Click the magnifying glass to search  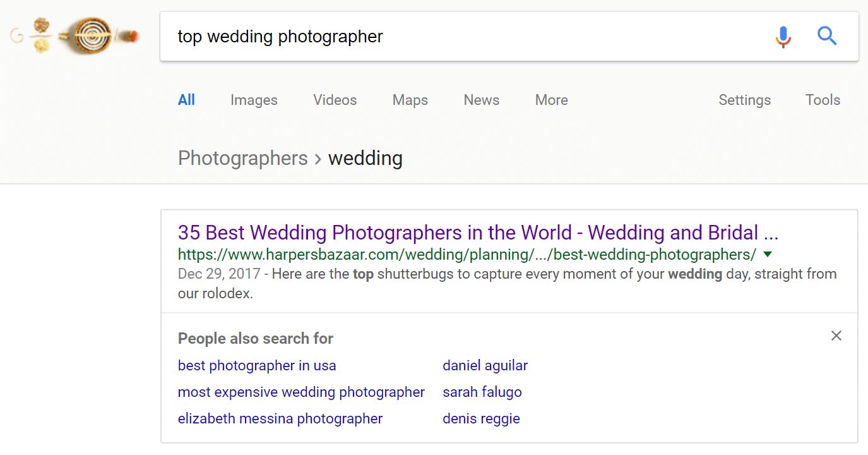point(827,36)
